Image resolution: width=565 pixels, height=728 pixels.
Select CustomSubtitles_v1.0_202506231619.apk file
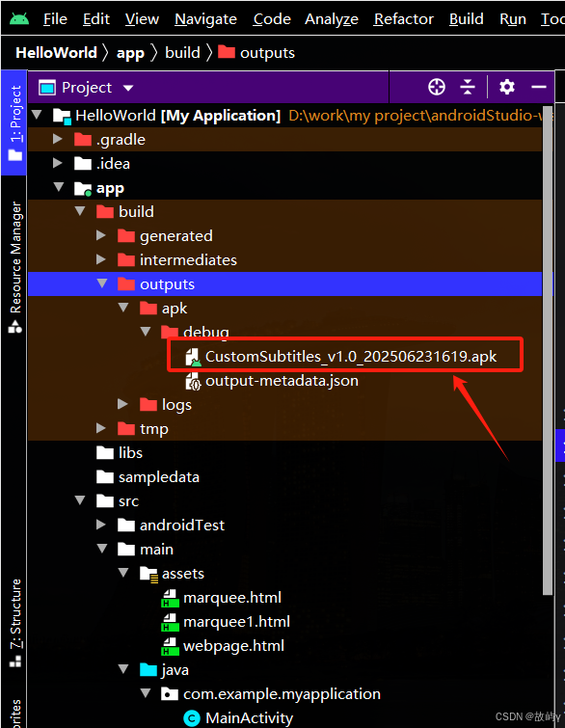351,356
